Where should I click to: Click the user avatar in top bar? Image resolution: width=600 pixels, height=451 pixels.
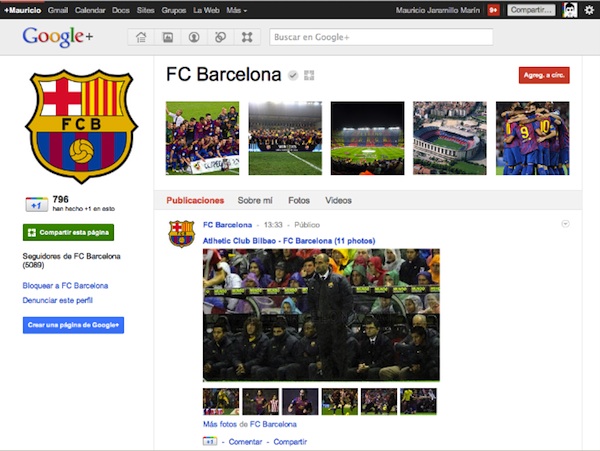click(570, 10)
